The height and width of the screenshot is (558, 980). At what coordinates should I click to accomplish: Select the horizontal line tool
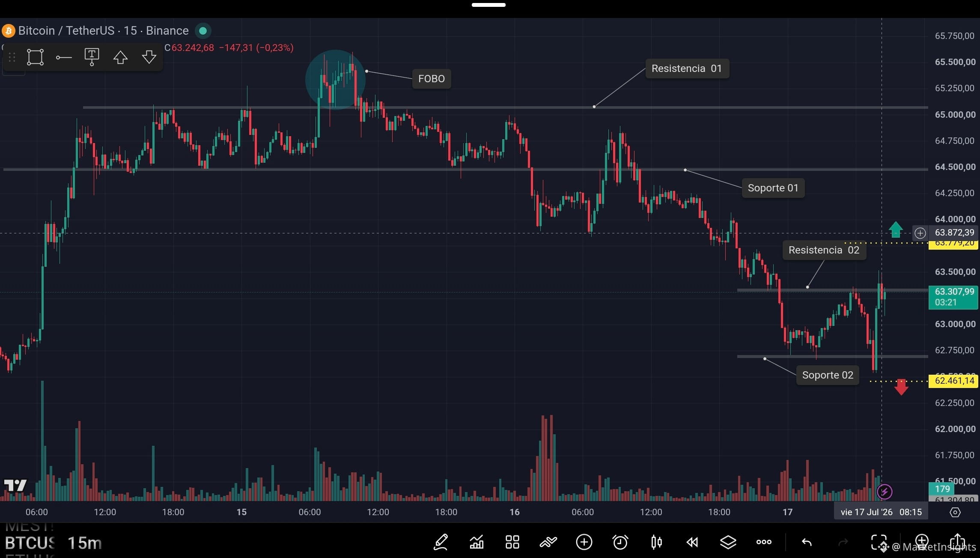(x=64, y=57)
